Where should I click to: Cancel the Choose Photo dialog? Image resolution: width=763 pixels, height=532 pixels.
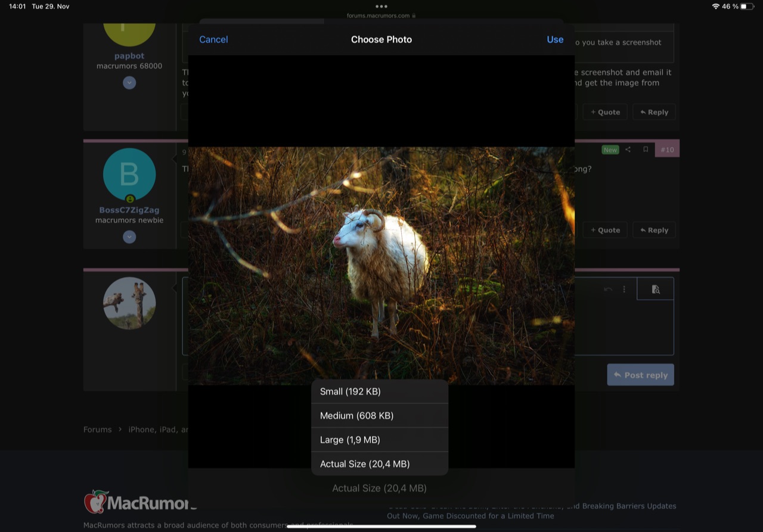pyautogui.click(x=213, y=39)
